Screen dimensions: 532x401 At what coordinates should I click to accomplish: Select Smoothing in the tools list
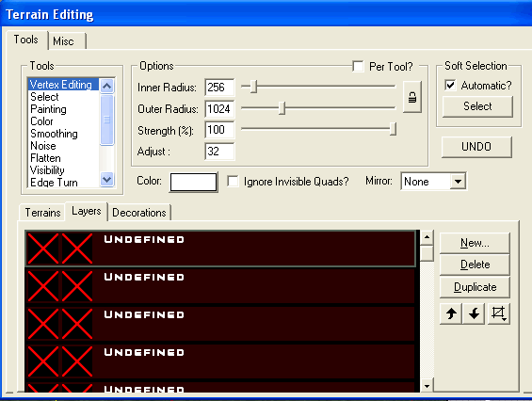tap(55, 134)
